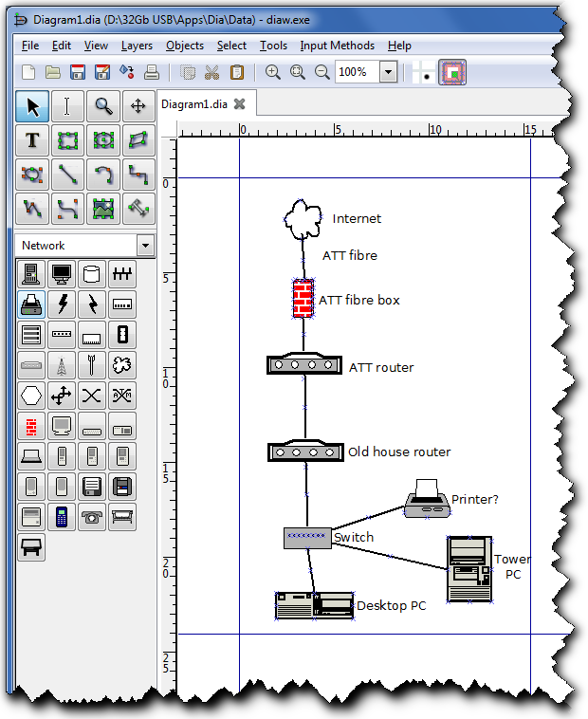Open the Network sheet dropdown

[144, 246]
